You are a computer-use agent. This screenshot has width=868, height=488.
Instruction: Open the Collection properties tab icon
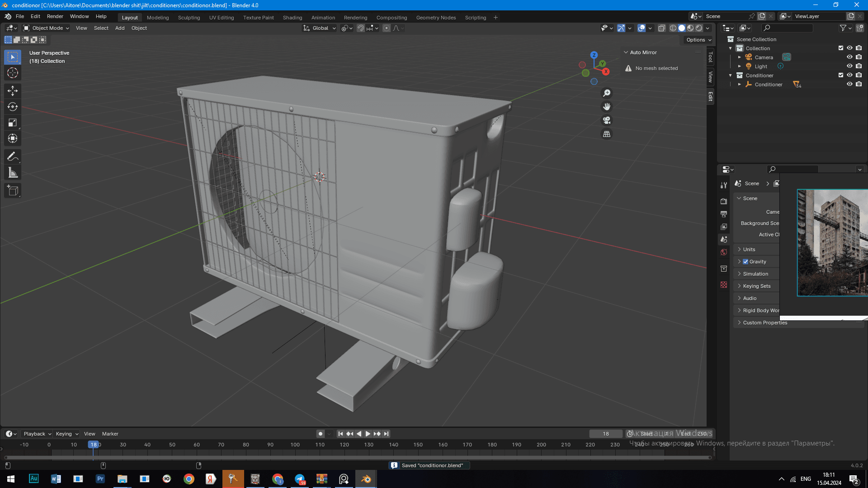(x=724, y=269)
